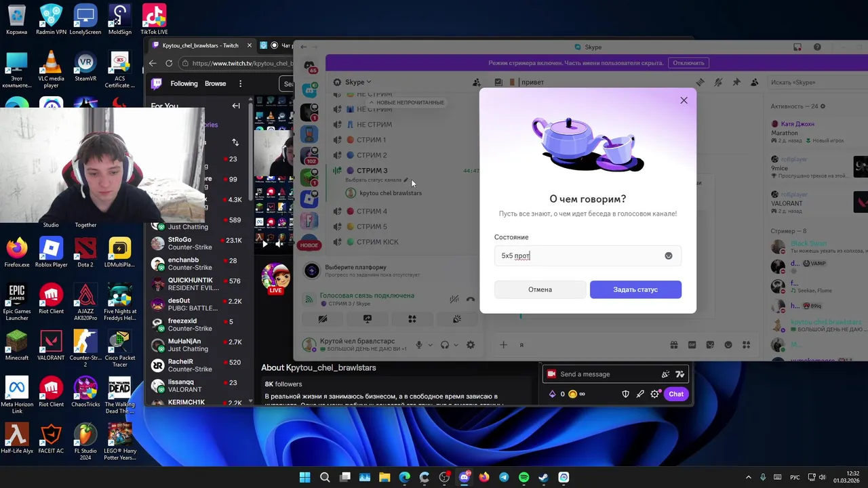Open the gift icon in message bar
868x488 pixels.
coord(674,345)
